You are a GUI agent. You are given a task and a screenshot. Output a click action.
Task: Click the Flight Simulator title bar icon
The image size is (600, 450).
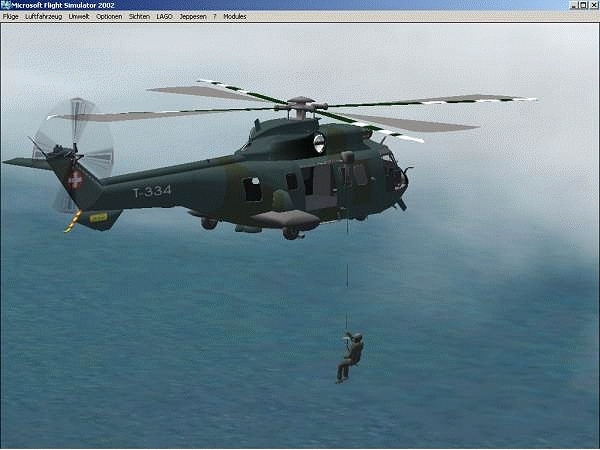coord(5,5)
